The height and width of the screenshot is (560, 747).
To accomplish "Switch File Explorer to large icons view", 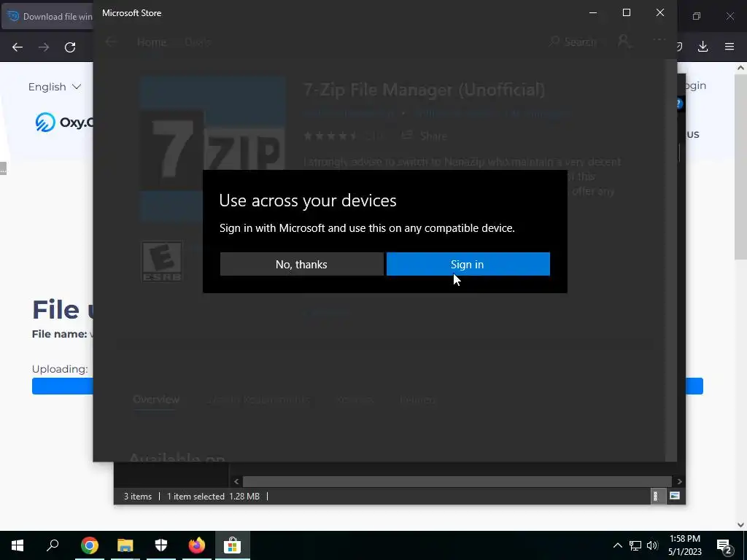I will (x=675, y=496).
